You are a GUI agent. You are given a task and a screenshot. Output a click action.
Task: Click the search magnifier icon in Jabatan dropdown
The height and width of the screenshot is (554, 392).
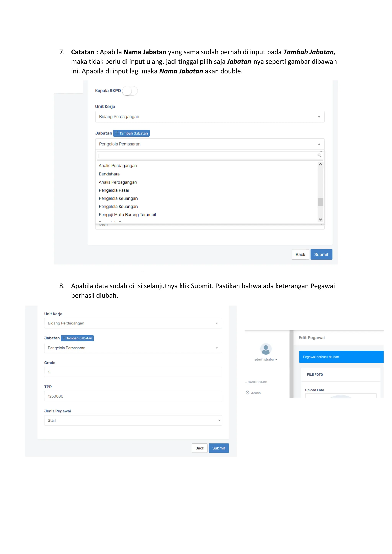tap(319, 155)
